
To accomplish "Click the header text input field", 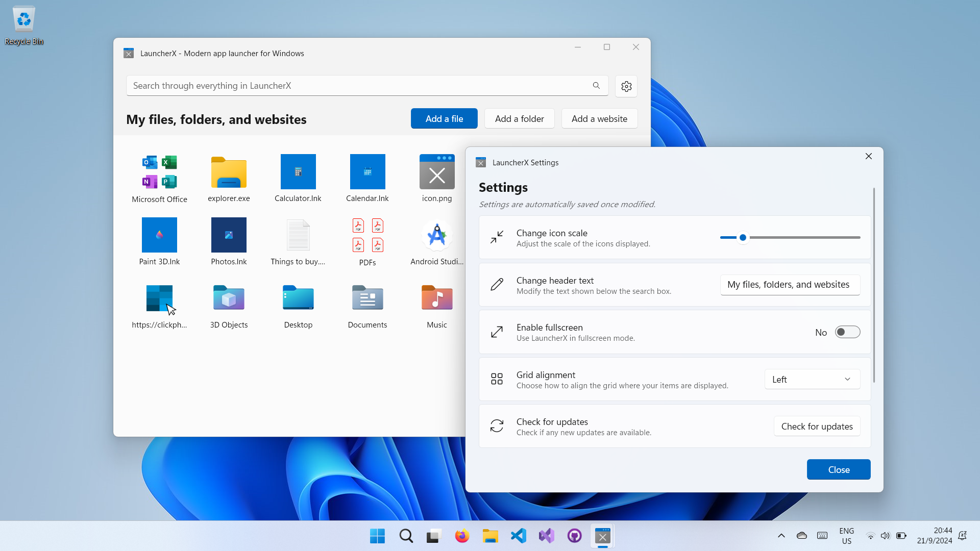I will coord(790,285).
